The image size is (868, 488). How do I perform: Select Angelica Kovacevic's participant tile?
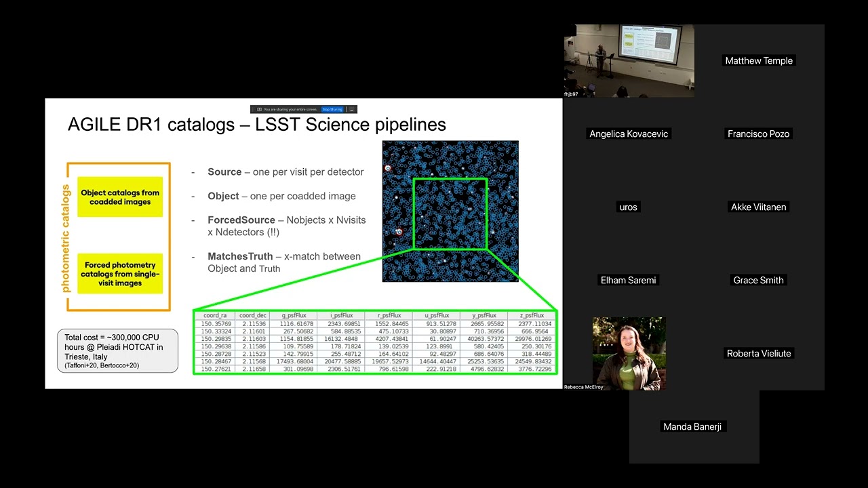click(x=629, y=134)
